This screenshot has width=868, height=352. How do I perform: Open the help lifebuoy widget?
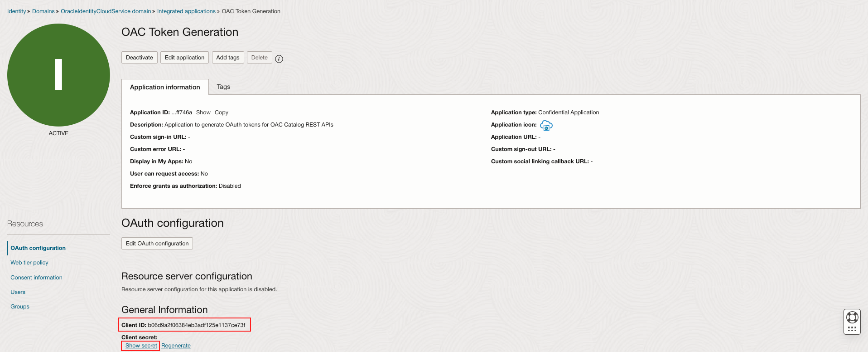pos(852,318)
